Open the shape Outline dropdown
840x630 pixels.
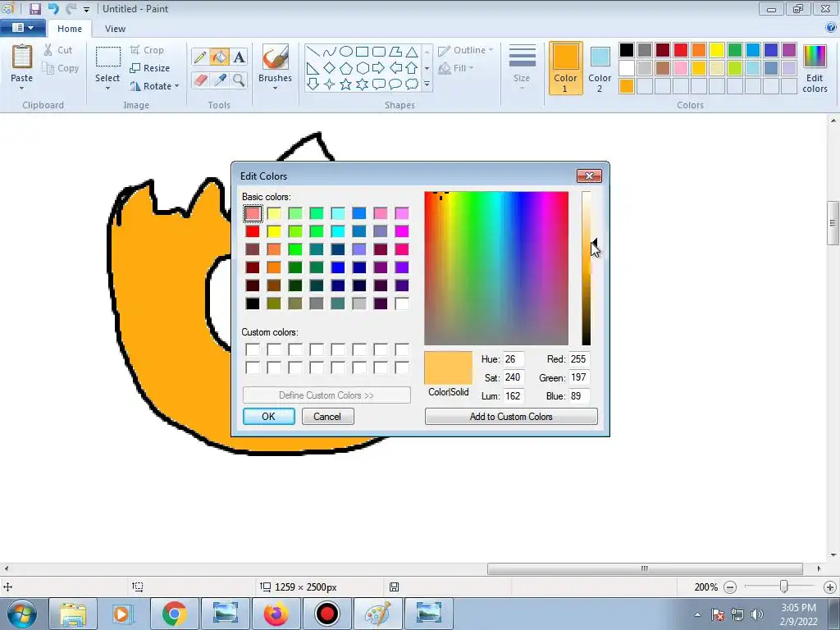coord(465,50)
